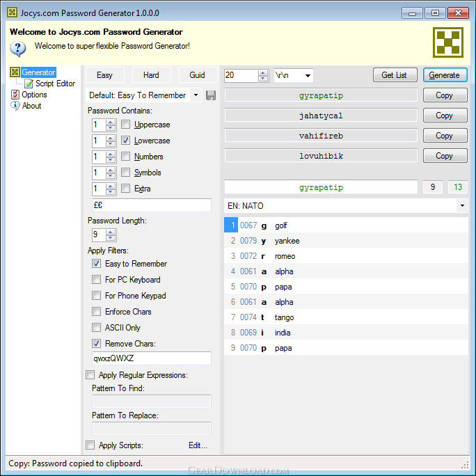This screenshot has width=476, height=476.
Task: Click the selected password field above EN: NATO
Action: (321, 187)
